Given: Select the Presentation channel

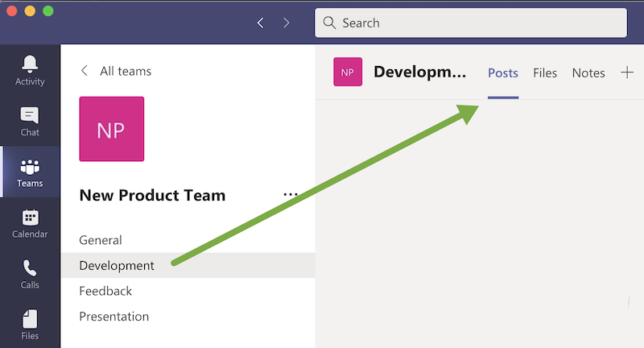Looking at the screenshot, I should click(x=188, y=317).
